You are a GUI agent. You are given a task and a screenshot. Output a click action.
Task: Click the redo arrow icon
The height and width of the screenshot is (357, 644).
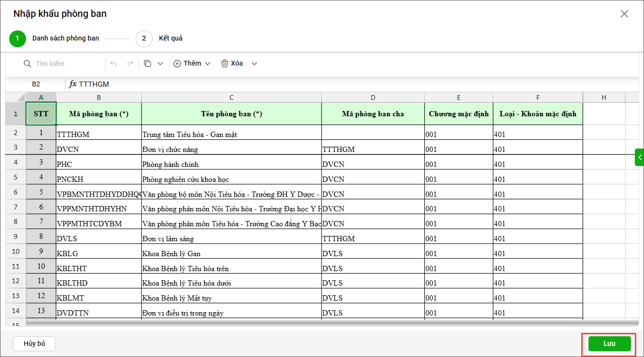[130, 64]
